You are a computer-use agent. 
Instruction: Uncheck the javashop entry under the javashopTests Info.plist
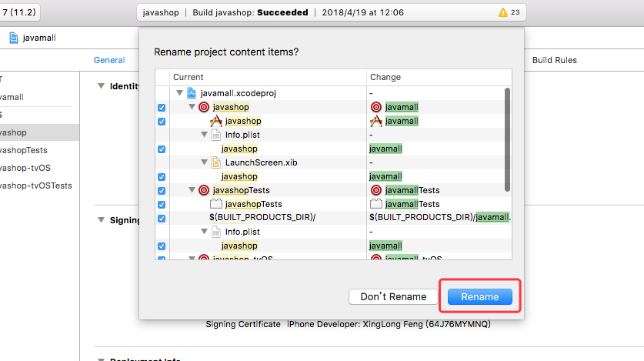coord(162,246)
